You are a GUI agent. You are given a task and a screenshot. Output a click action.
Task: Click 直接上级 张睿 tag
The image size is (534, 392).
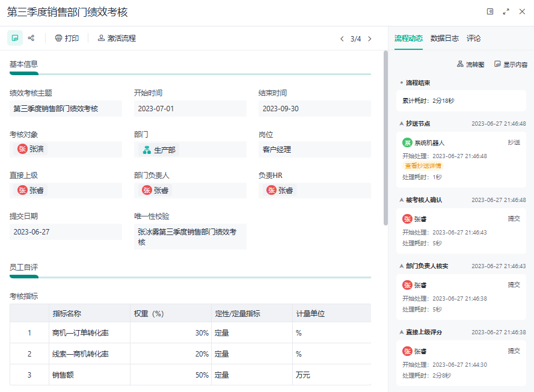pyautogui.click(x=31, y=191)
